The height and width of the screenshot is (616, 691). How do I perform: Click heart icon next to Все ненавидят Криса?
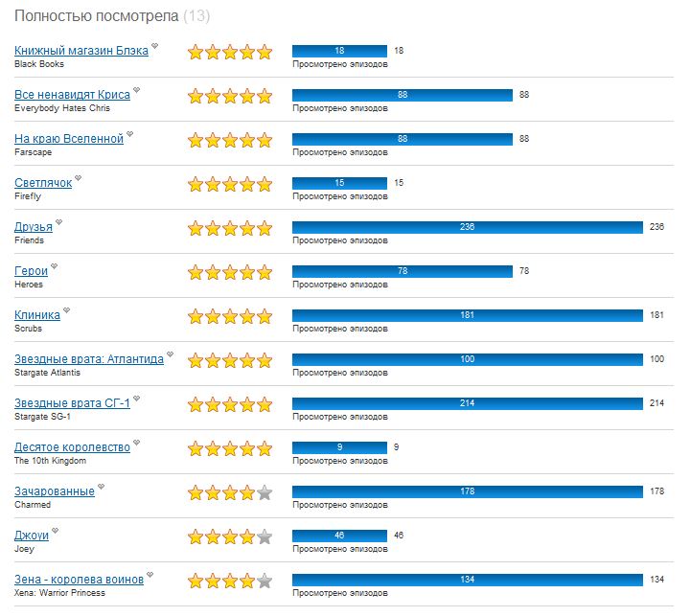[137, 90]
